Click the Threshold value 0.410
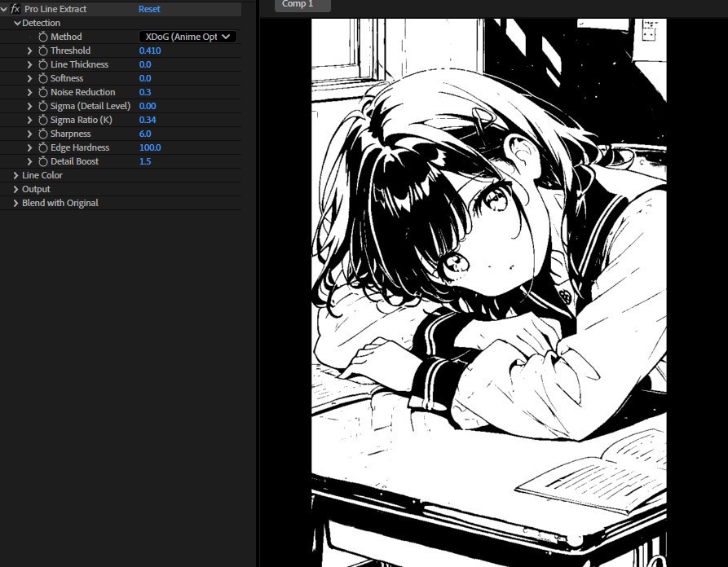728x567 pixels. [x=150, y=51]
